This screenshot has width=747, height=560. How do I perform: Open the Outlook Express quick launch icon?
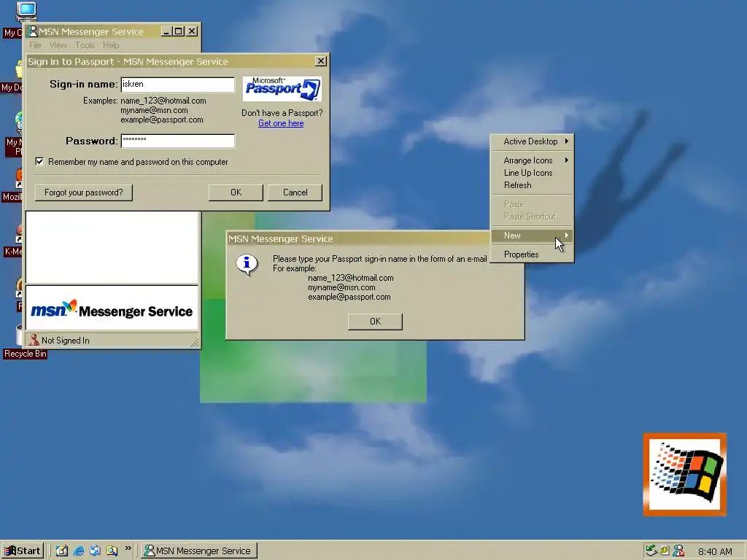(x=96, y=551)
